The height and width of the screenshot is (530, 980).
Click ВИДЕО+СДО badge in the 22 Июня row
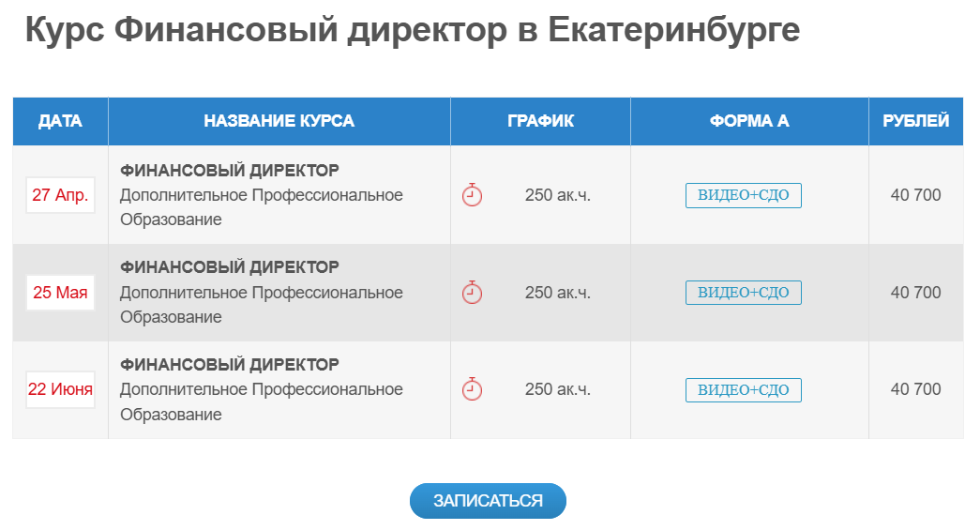tap(744, 389)
